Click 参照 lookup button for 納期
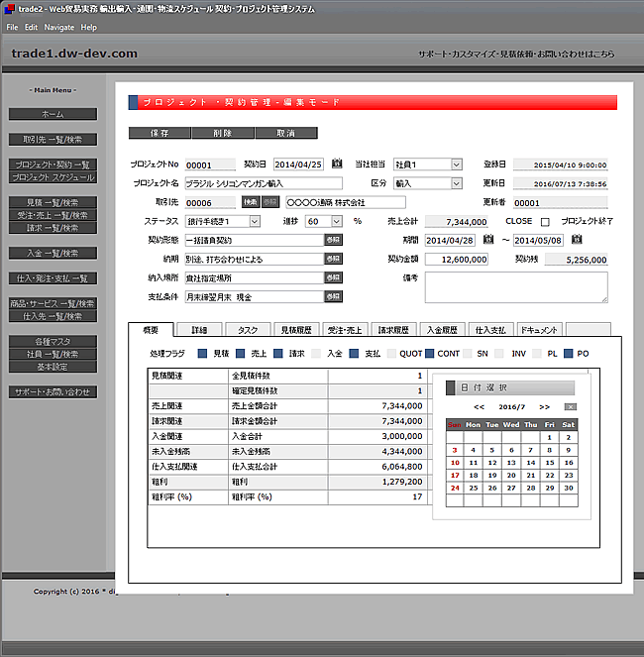Image resolution: width=644 pixels, height=657 pixels. (333, 259)
